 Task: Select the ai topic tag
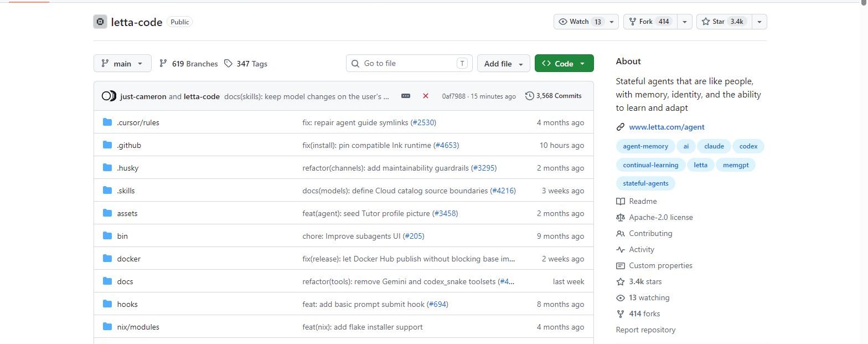[x=686, y=147]
